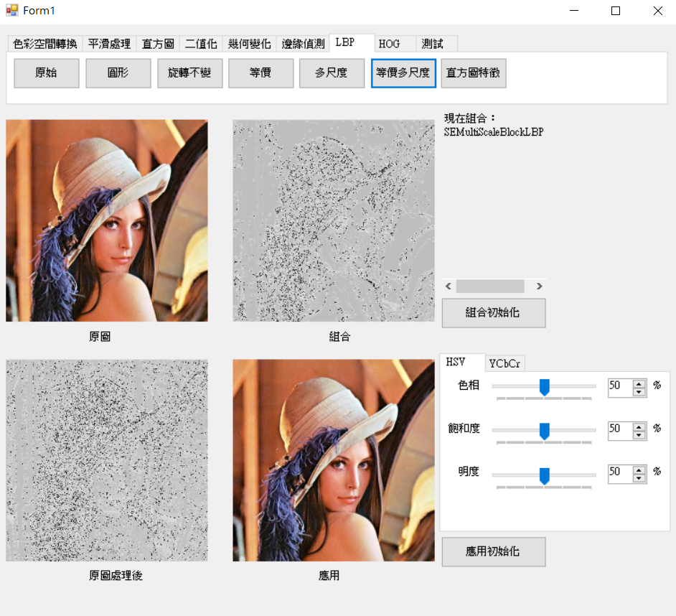
Task: Go to the 幾何變化 tab
Action: [x=249, y=44]
